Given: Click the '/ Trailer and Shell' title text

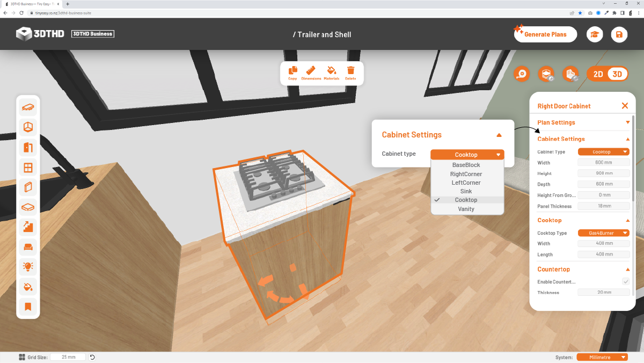Looking at the screenshot, I should click(x=322, y=34).
